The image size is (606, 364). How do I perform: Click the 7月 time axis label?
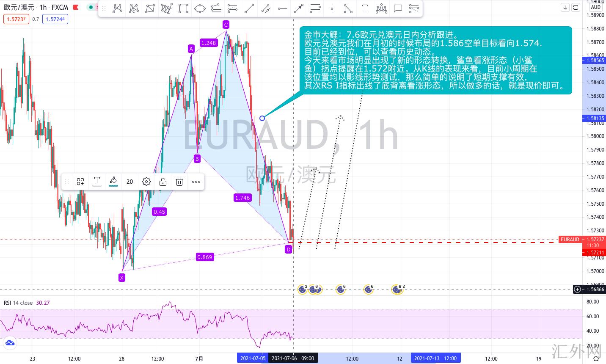pos(199,358)
